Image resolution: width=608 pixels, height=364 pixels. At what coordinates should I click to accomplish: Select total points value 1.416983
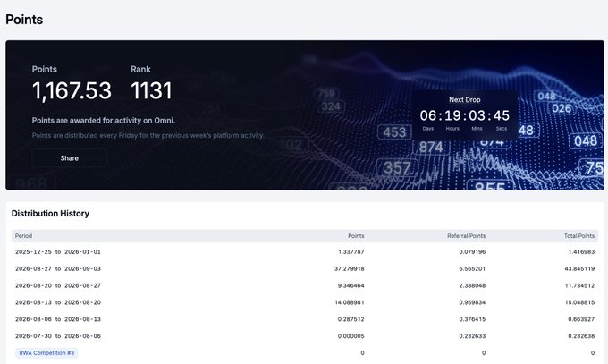pyautogui.click(x=581, y=252)
